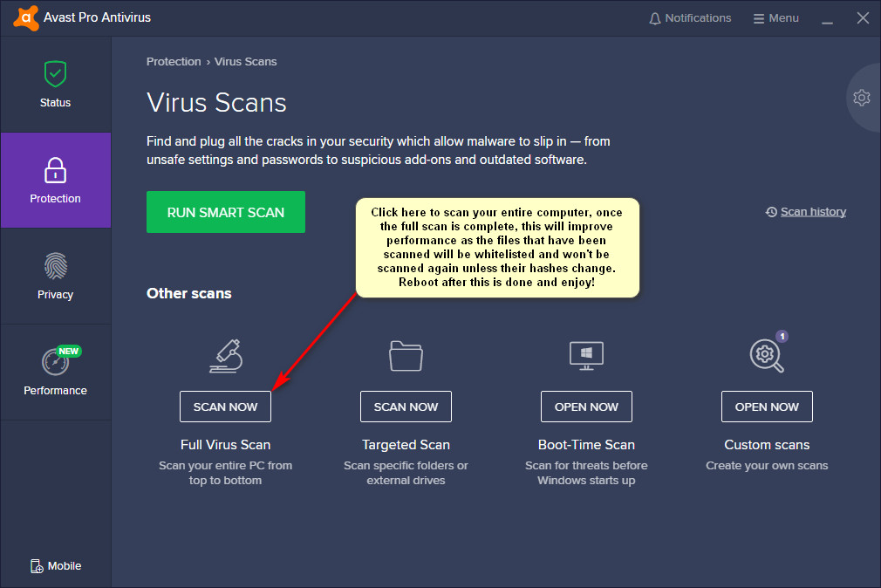The image size is (881, 588).
Task: Click the Custom scans title
Action: pos(767,445)
